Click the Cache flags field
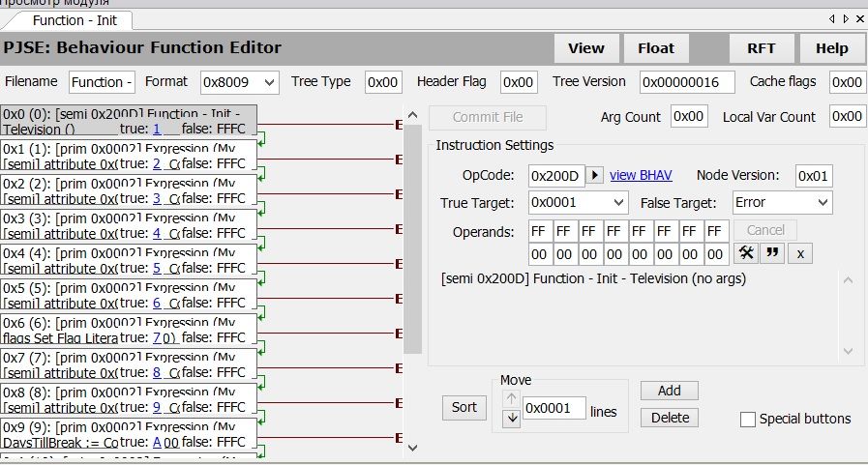The height and width of the screenshot is (465, 868). point(847,82)
